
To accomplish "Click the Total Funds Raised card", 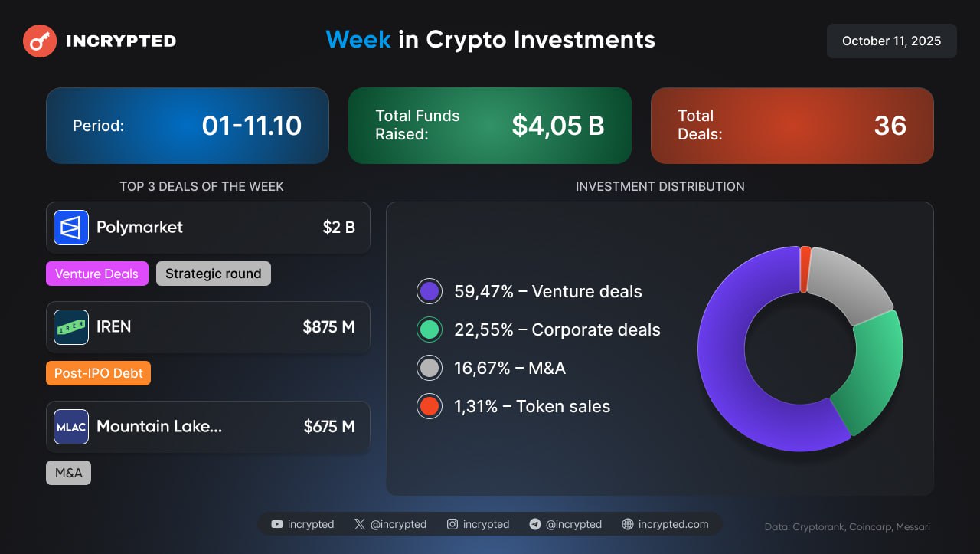I will point(489,126).
